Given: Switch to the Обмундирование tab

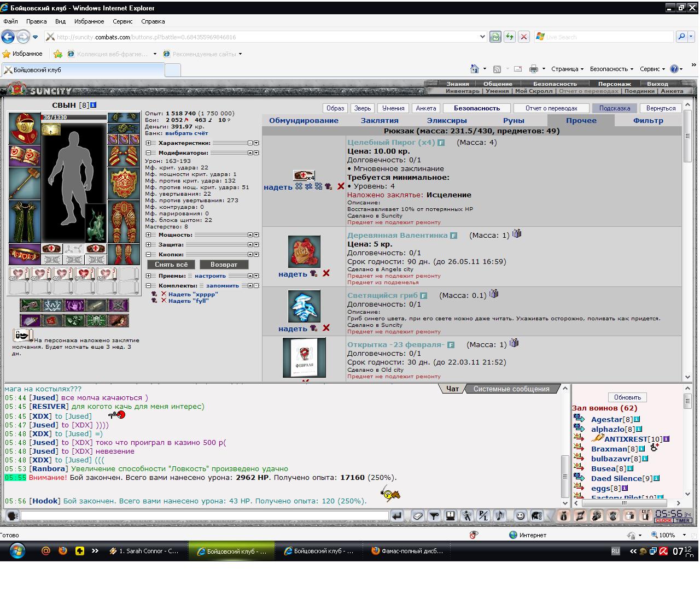Looking at the screenshot, I should (x=304, y=121).
